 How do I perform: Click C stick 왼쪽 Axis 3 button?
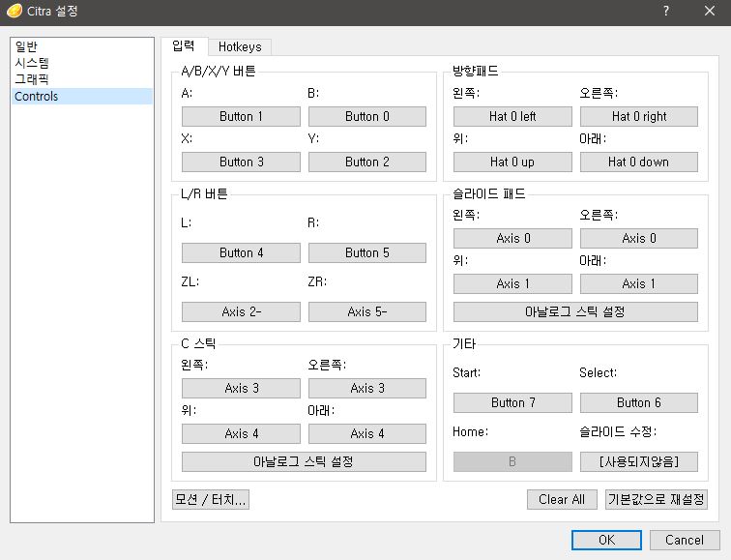[x=241, y=389]
